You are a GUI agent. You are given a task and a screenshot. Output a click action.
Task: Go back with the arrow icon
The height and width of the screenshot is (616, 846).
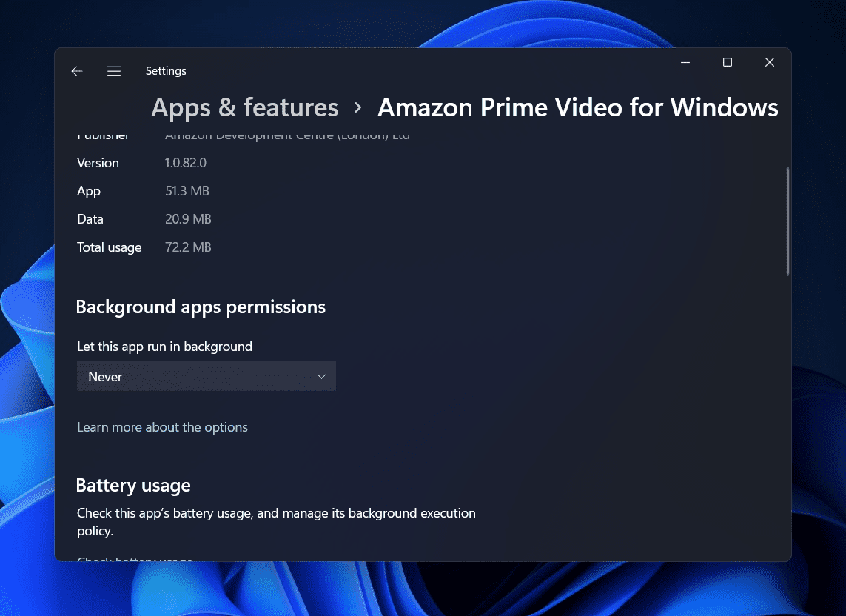tap(77, 71)
